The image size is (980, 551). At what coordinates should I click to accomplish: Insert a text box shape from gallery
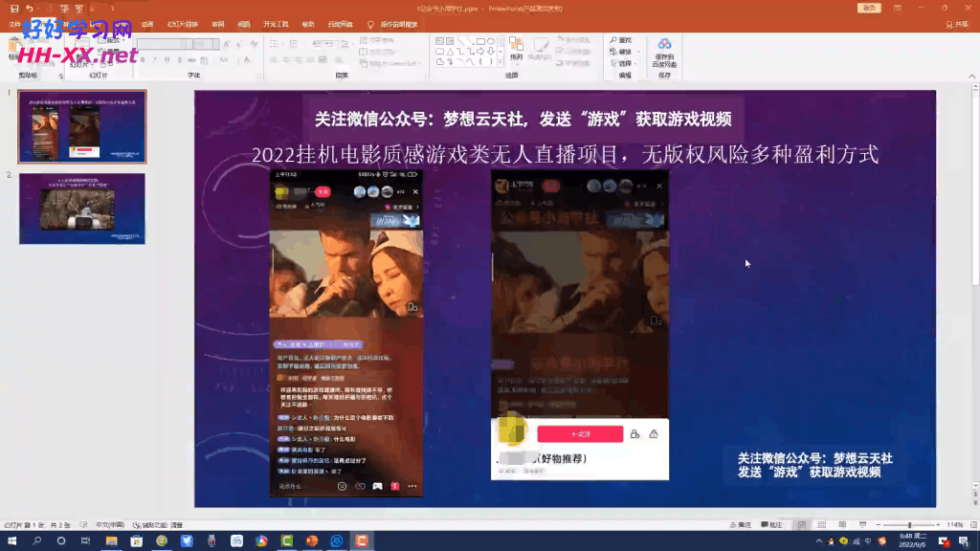pyautogui.click(x=440, y=41)
